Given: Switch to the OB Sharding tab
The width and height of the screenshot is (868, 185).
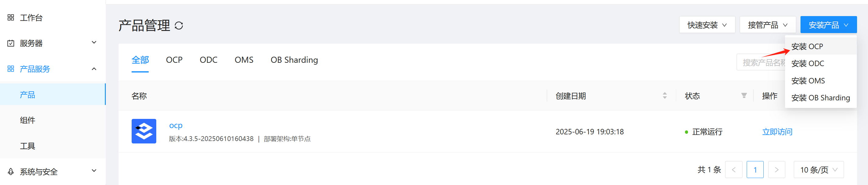Looking at the screenshot, I should tap(294, 60).
